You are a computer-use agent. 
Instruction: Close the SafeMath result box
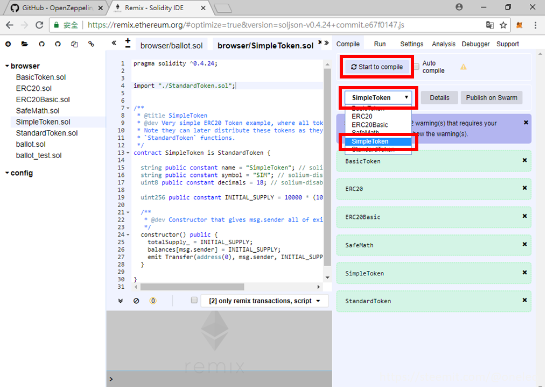pyautogui.click(x=524, y=244)
